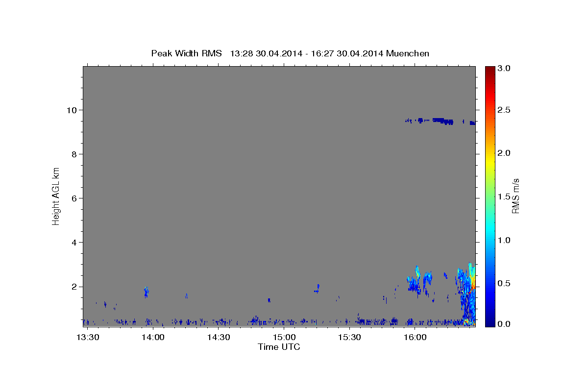This screenshot has height=392, width=588.
Task: Click the colorbar value 1.0
Action: coord(504,240)
